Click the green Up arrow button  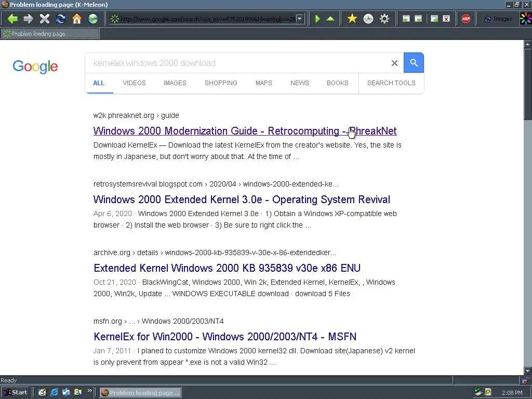[x=330, y=19]
